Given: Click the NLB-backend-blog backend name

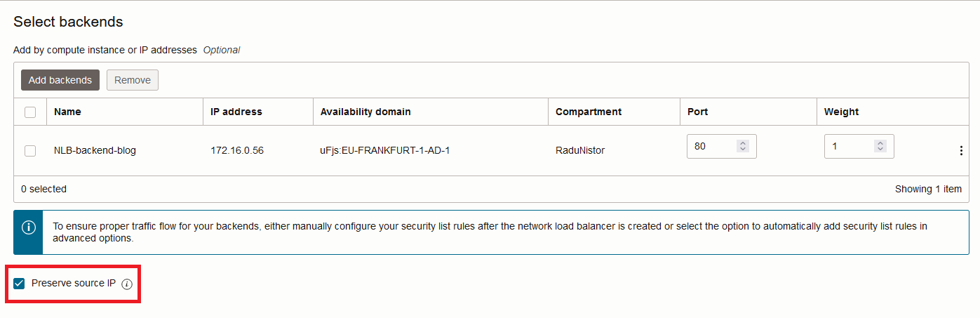Looking at the screenshot, I should click(95, 150).
